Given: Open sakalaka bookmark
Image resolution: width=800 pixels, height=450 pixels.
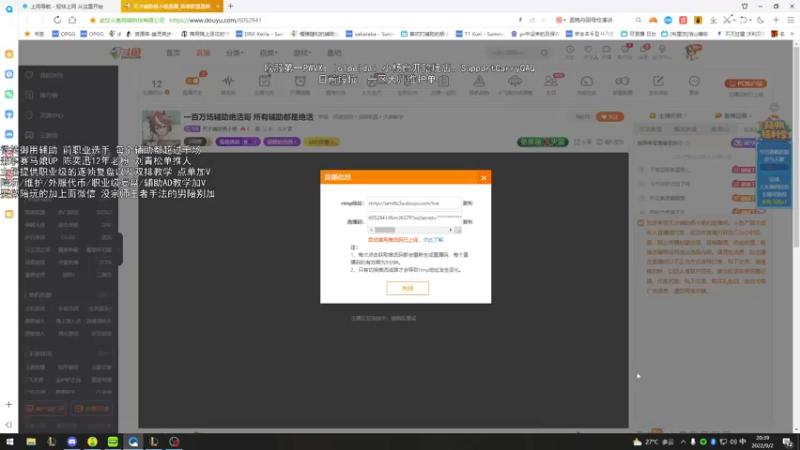Looking at the screenshot, I should pyautogui.click(x=369, y=34).
